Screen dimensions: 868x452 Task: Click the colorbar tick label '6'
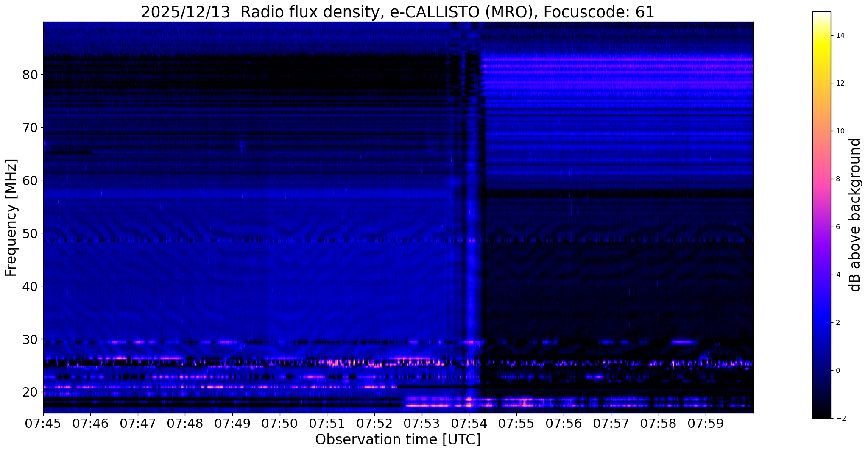tap(837, 227)
